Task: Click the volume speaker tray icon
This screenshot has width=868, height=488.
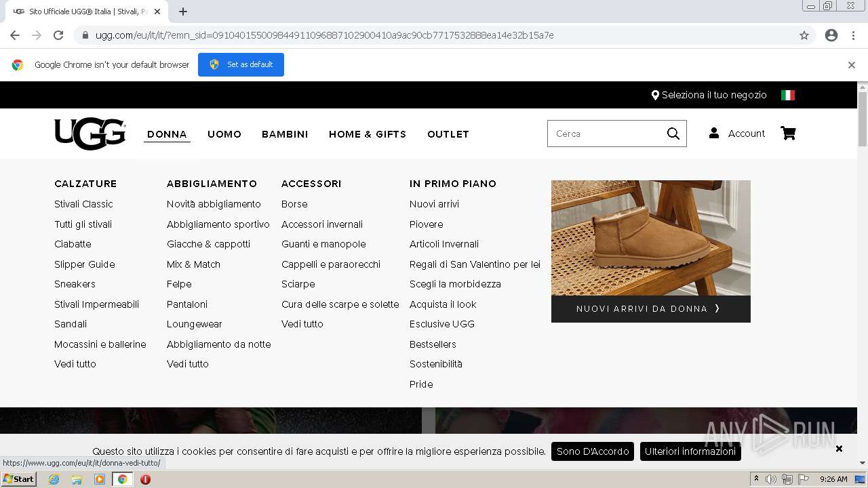Action: [x=770, y=479]
